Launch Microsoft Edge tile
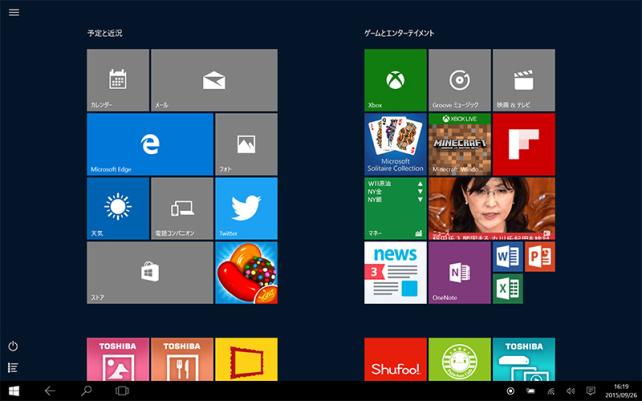642x401 pixels. tap(150, 145)
